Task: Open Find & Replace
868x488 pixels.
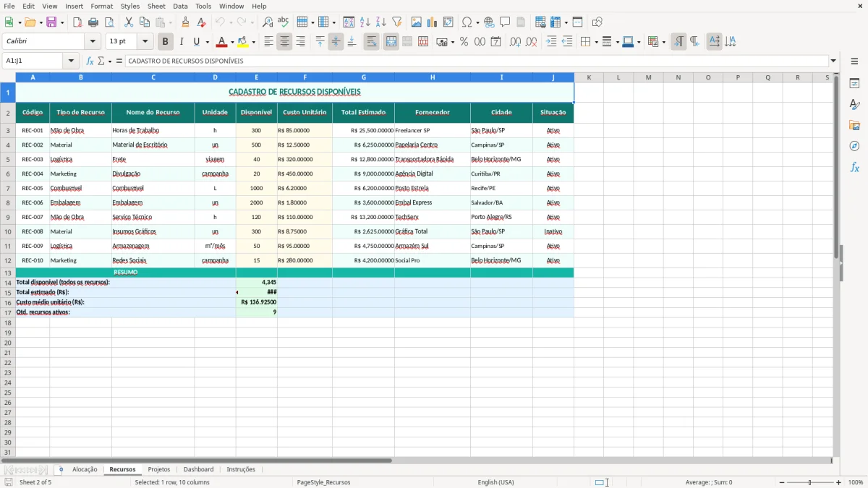Action: pos(268,22)
